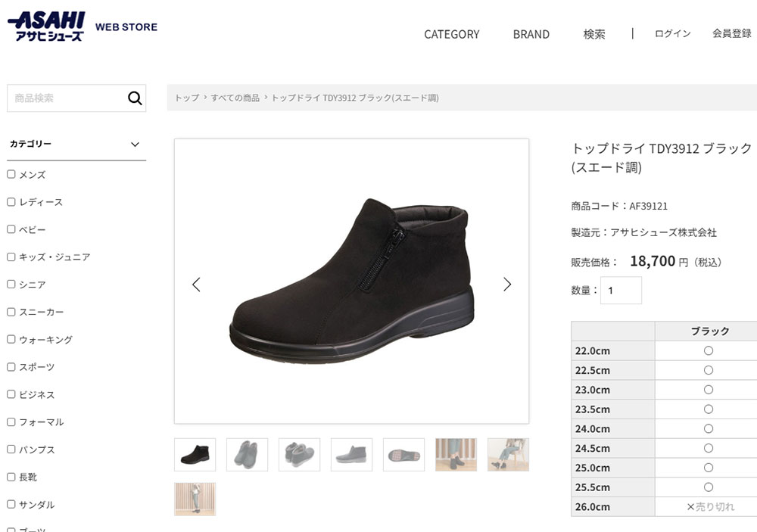The width and height of the screenshot is (757, 532).
Task: Tick the レディース category checkbox
Action: pyautogui.click(x=11, y=202)
